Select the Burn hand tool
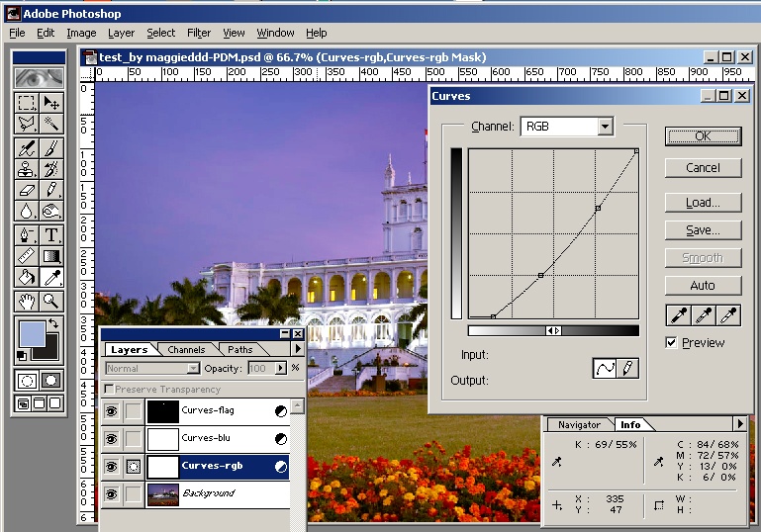 (x=50, y=211)
